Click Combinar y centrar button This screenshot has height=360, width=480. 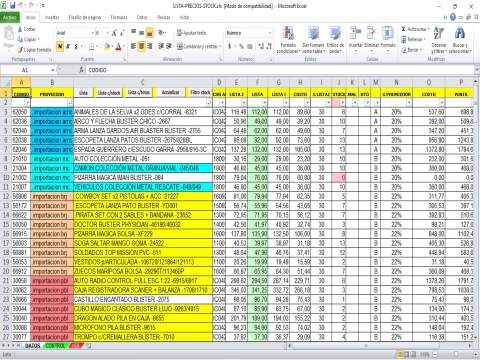pyautogui.click(x=199, y=46)
